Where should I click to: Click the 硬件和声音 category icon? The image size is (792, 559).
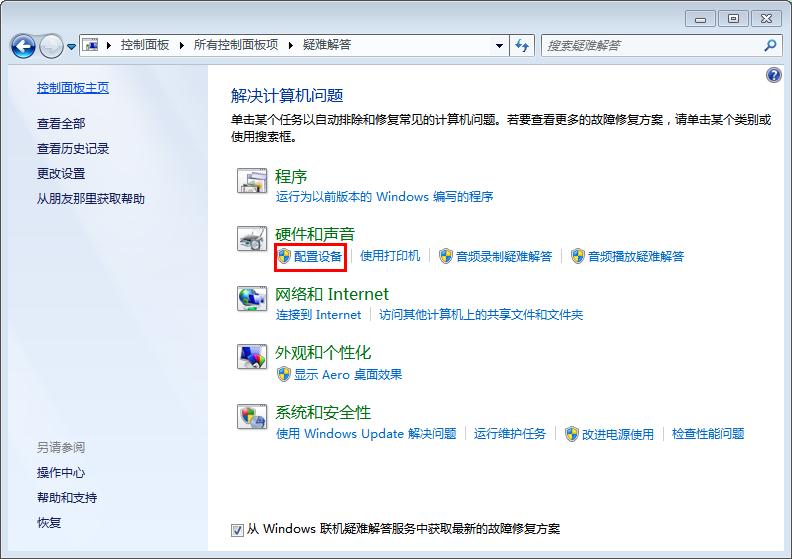[x=252, y=238]
